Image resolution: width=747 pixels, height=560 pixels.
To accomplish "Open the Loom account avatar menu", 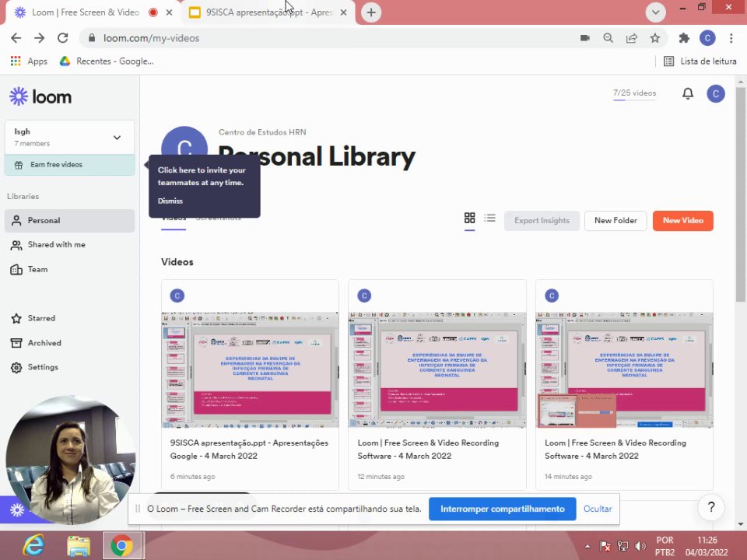I will click(x=716, y=93).
